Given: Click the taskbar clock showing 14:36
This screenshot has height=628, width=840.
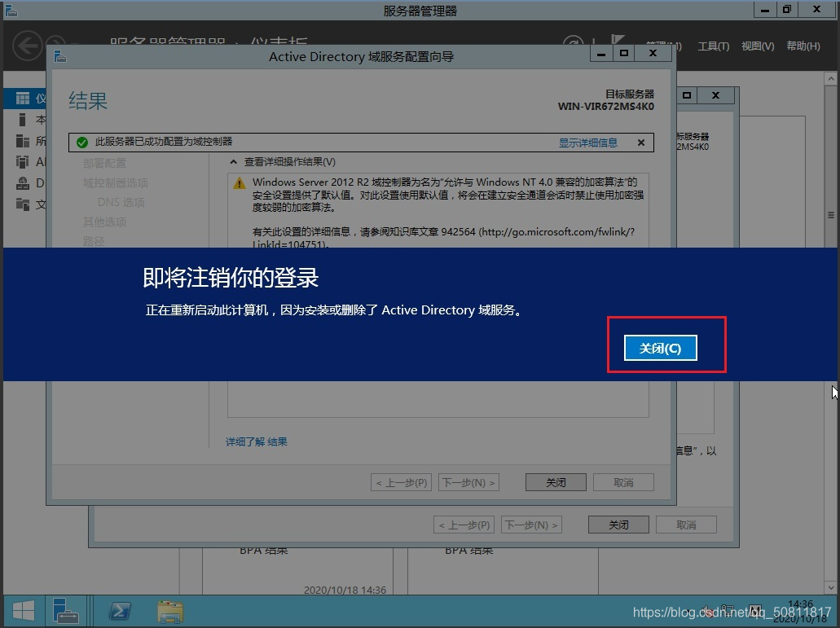Looking at the screenshot, I should (x=800, y=604).
